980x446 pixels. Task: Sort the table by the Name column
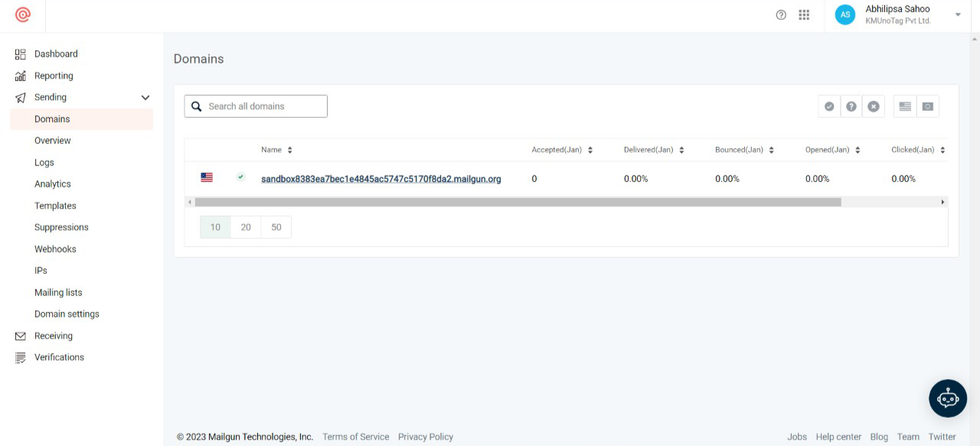pyautogui.click(x=289, y=150)
